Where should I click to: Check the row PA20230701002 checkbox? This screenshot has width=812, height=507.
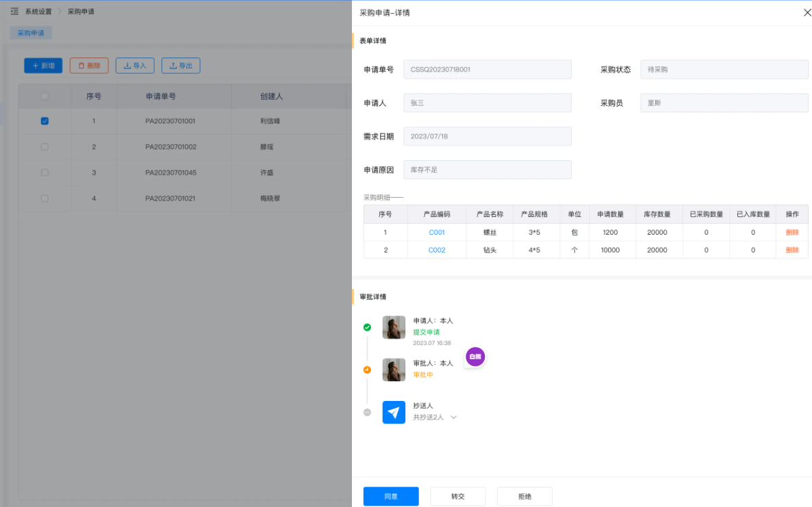tap(45, 147)
